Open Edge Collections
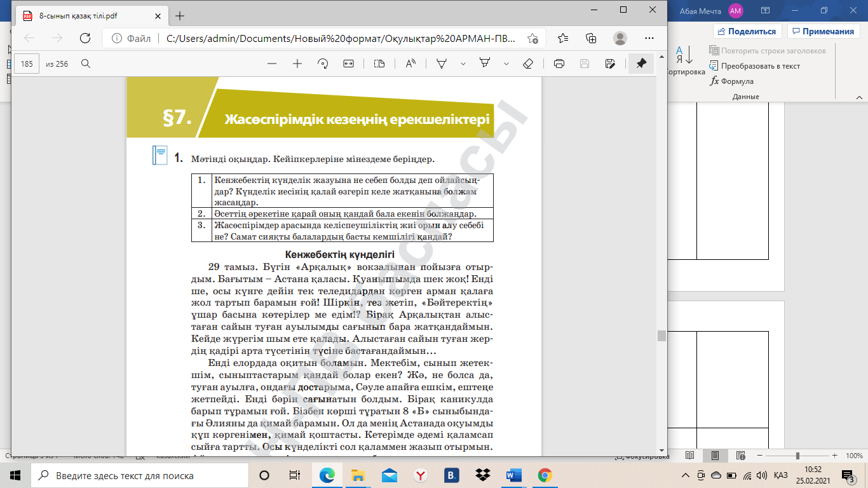The image size is (868, 488). coord(591,38)
